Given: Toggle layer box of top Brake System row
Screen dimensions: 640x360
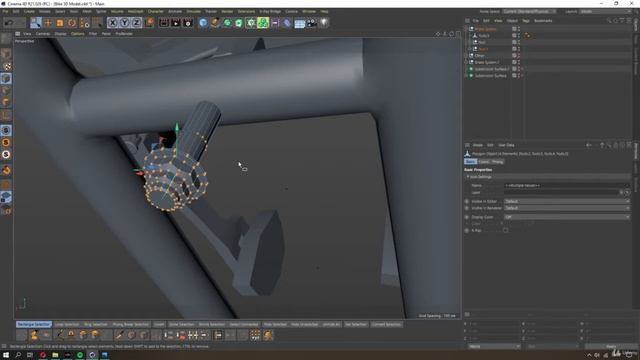Looking at the screenshot, I should click(x=514, y=29).
